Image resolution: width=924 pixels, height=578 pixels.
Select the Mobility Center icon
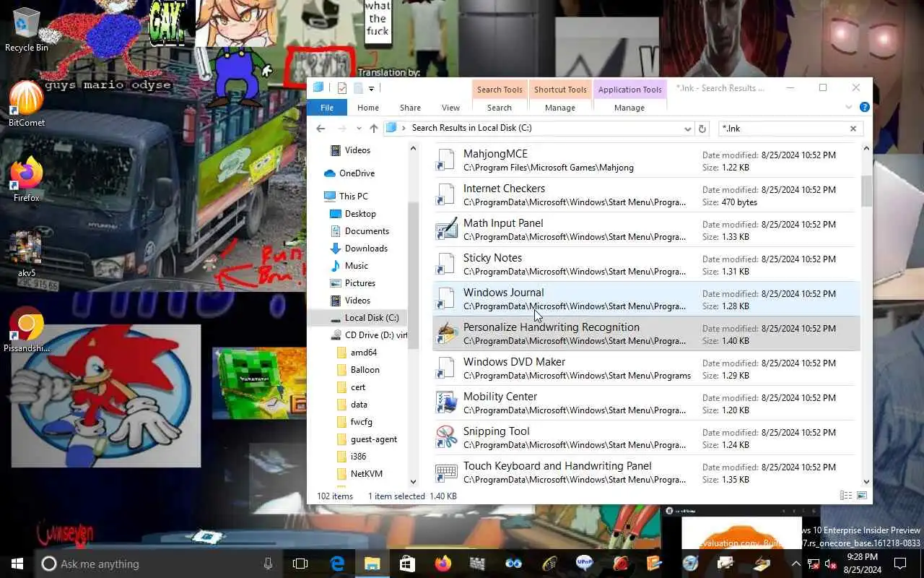[x=447, y=403]
